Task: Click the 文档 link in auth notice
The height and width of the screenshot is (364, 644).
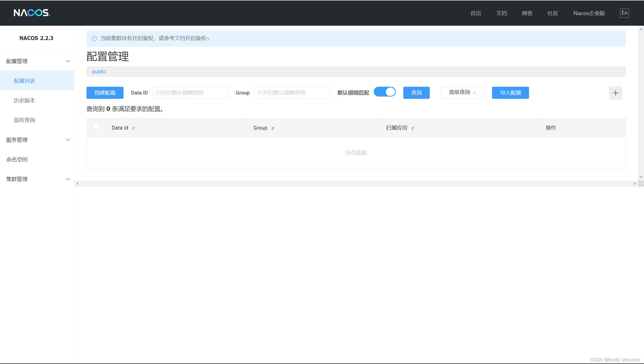Action: point(180,38)
